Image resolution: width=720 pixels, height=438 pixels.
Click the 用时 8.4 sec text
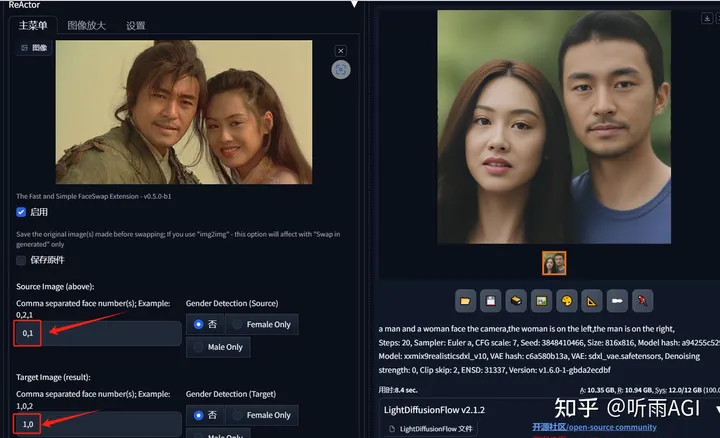point(398,390)
